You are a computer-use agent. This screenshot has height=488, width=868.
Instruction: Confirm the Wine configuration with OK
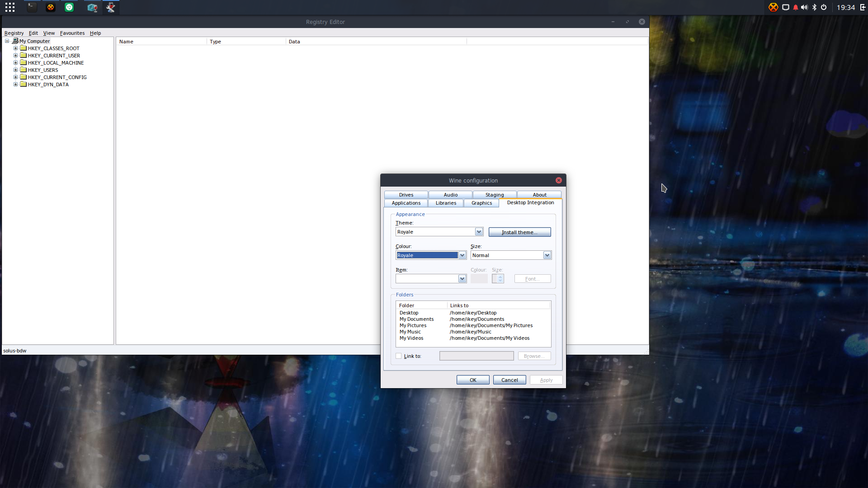click(x=473, y=380)
